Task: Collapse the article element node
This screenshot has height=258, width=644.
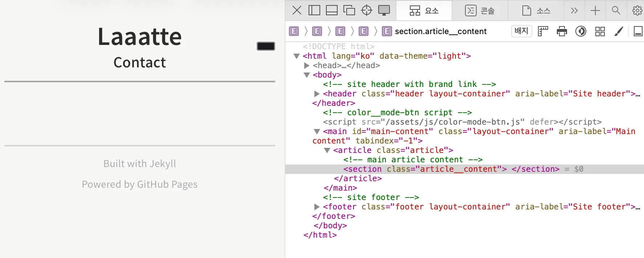Action: click(327, 150)
